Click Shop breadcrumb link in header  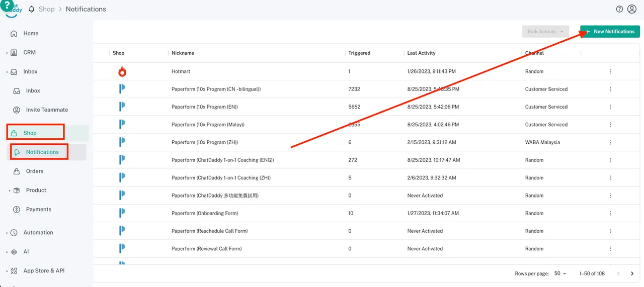point(46,9)
